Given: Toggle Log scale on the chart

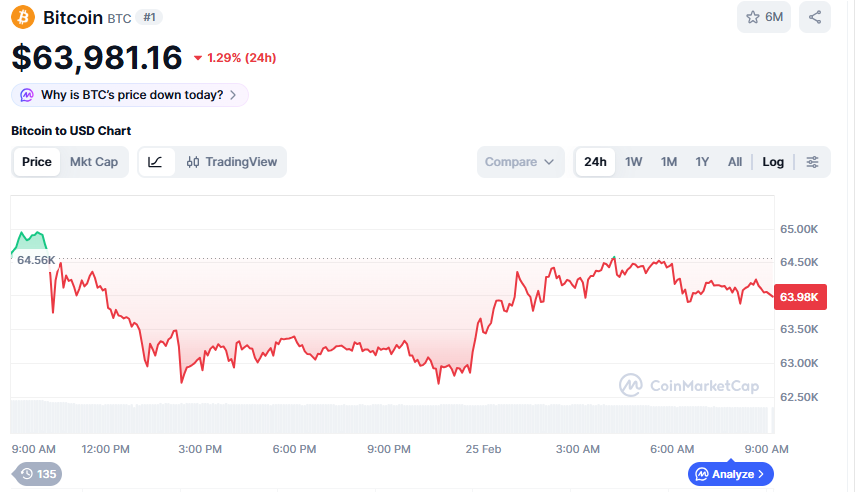Looking at the screenshot, I should (x=773, y=162).
